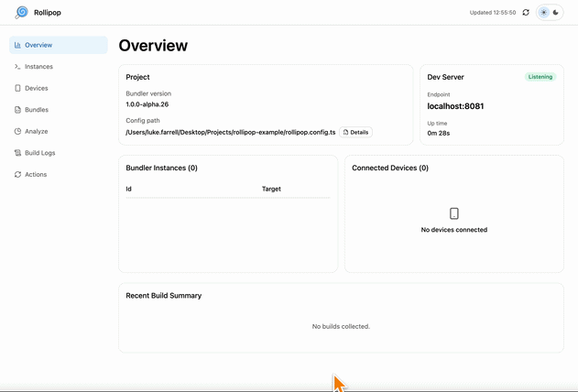
Task: Open the Analyze sidebar item
Action: pyautogui.click(x=59, y=131)
